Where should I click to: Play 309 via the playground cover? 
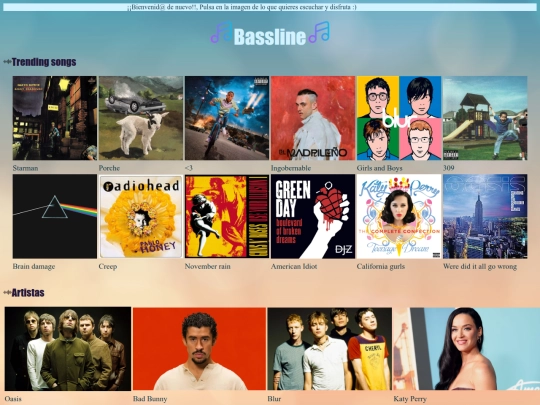coord(485,118)
